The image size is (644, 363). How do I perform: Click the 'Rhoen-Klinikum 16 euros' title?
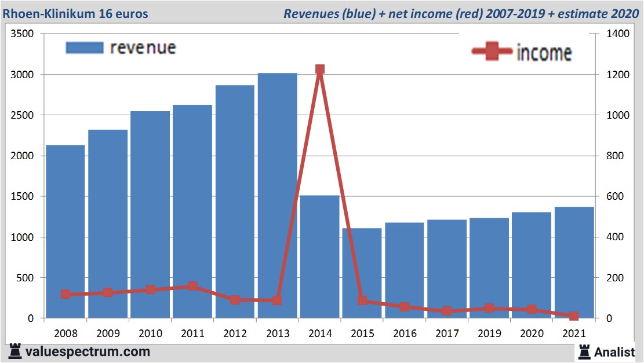[x=75, y=13]
